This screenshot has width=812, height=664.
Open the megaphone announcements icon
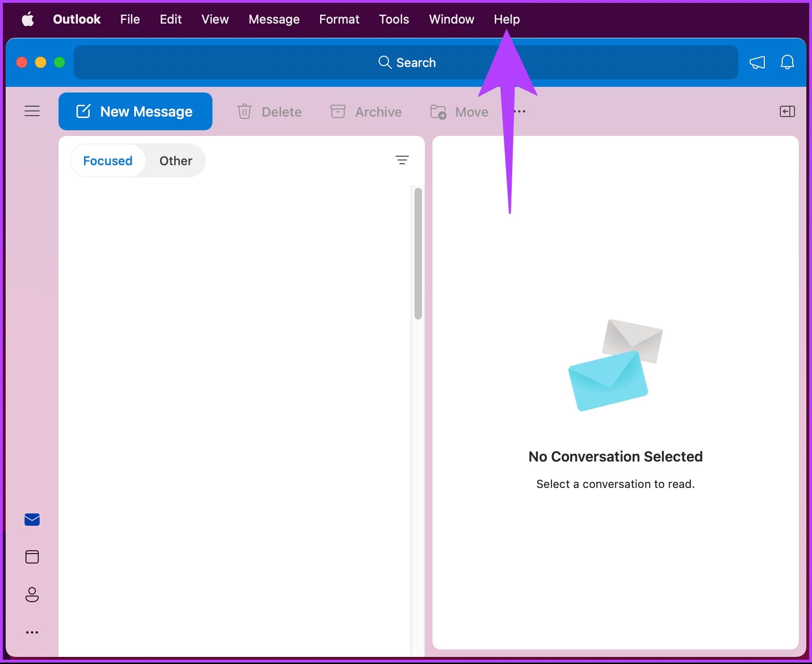pyautogui.click(x=757, y=62)
